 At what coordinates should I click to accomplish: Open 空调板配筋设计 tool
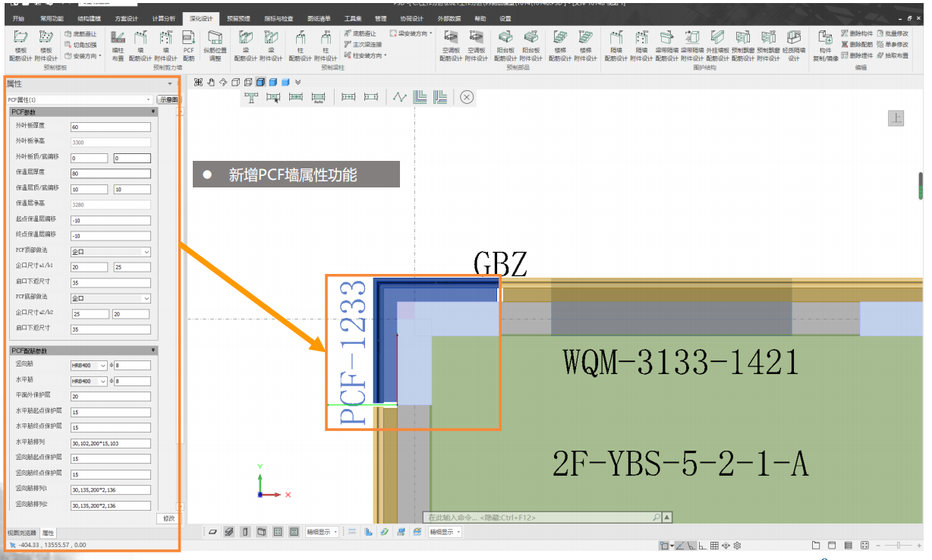click(x=451, y=46)
